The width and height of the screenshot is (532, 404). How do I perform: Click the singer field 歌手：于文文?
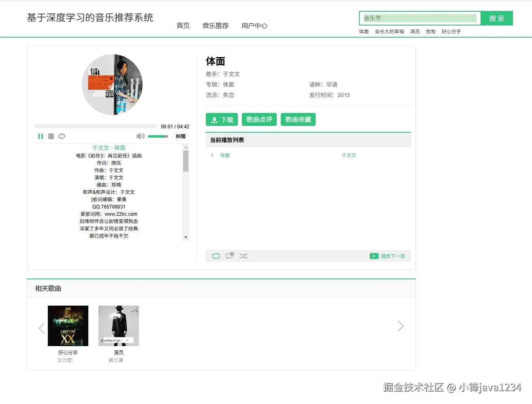pos(223,74)
